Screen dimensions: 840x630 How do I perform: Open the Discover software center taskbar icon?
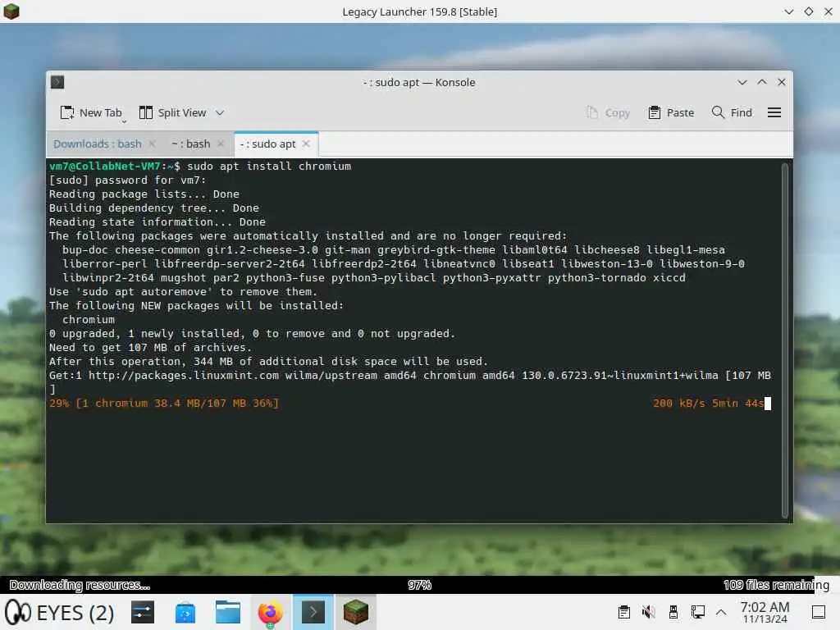(x=185, y=612)
